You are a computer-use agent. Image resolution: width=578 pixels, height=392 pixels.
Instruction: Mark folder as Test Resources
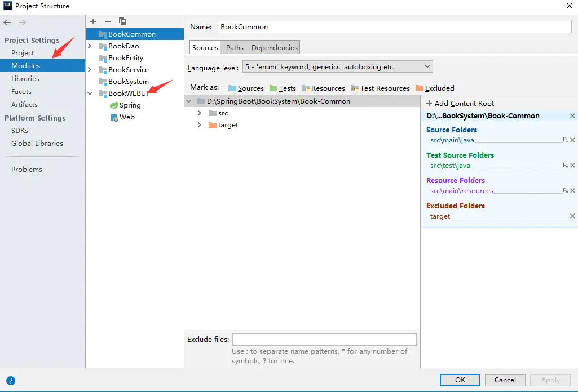tap(380, 88)
